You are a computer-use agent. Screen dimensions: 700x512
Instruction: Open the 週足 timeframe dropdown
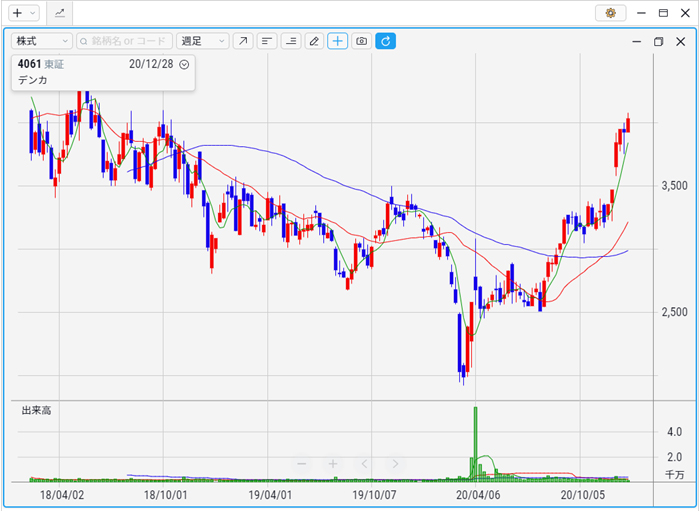click(x=202, y=41)
